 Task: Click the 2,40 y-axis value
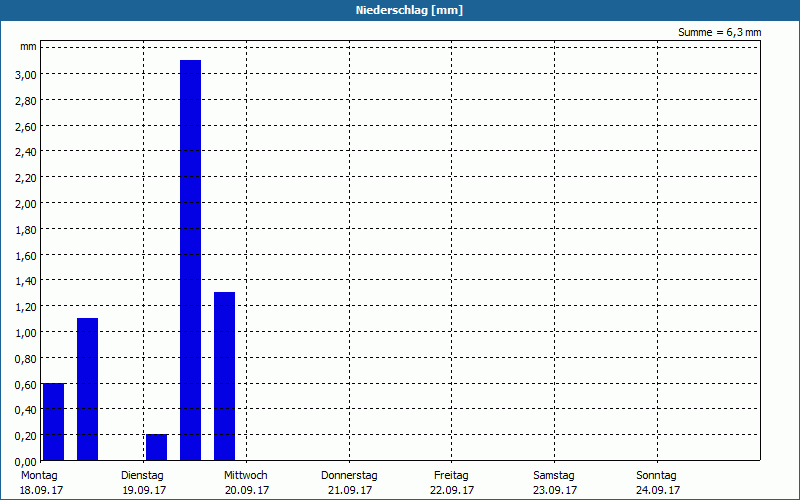coord(26,152)
